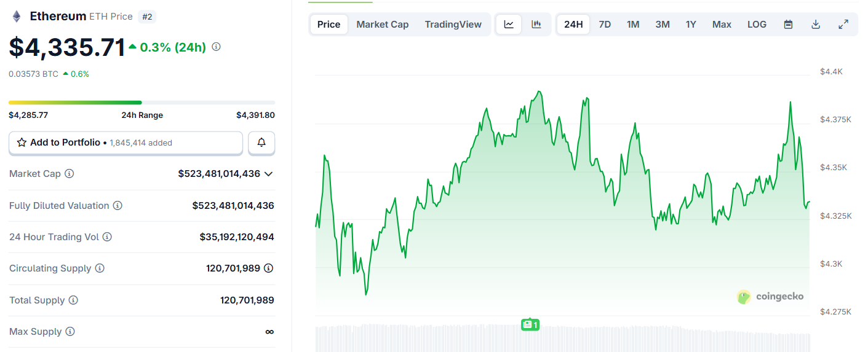Click the price alert bell icon
868x352 pixels.
(261, 143)
